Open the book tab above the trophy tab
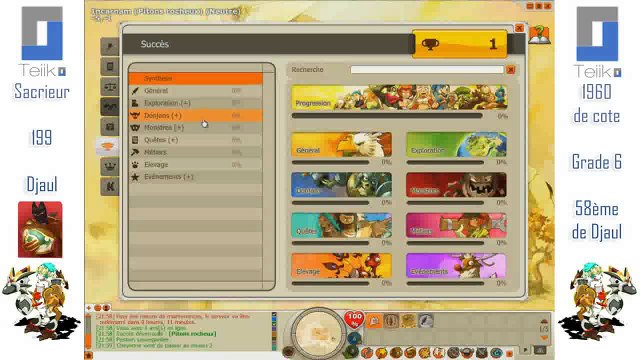 (110, 127)
